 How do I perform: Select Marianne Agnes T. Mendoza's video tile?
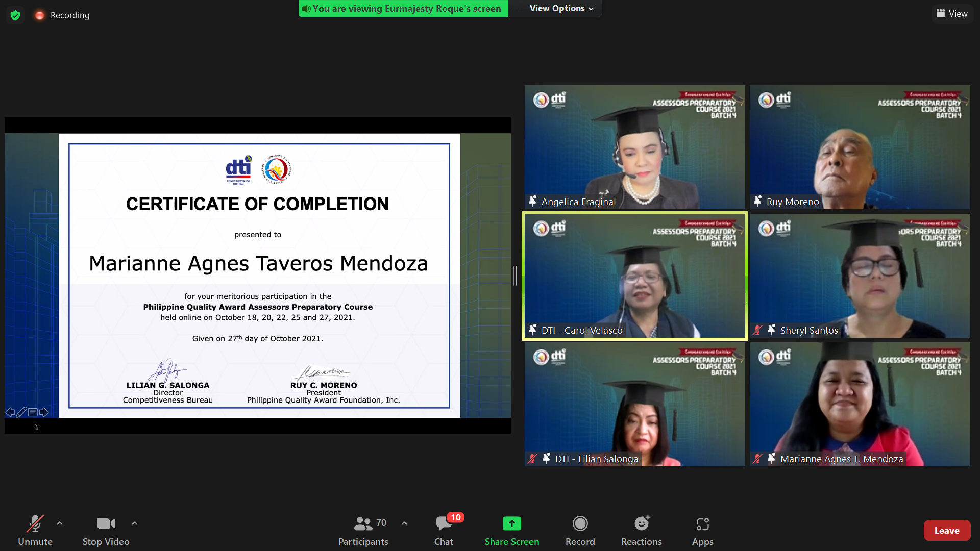tap(860, 404)
